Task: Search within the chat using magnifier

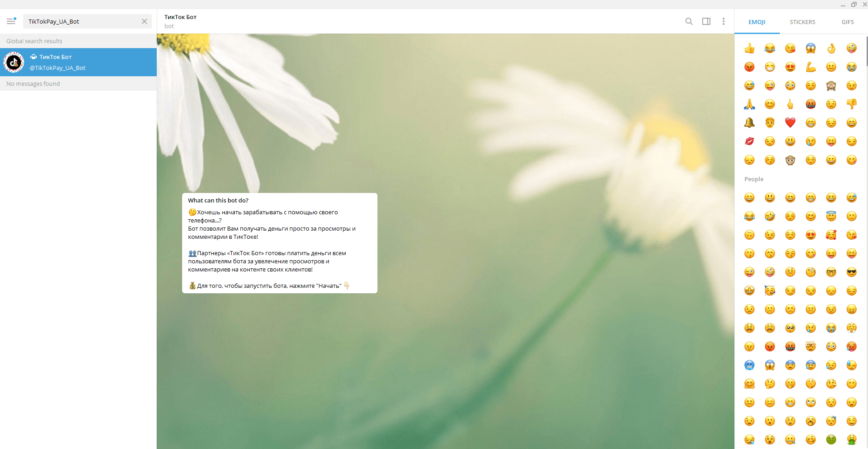Action: pyautogui.click(x=689, y=21)
